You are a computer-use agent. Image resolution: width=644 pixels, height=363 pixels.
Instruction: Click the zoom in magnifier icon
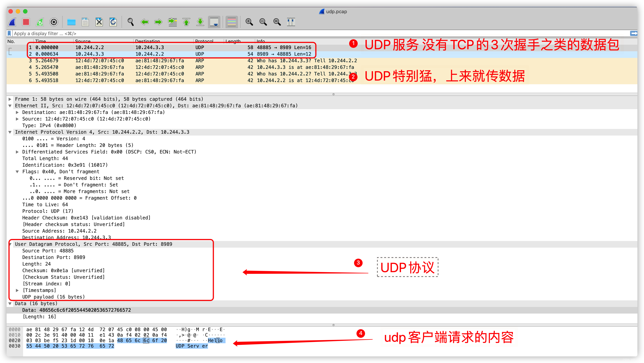click(249, 22)
